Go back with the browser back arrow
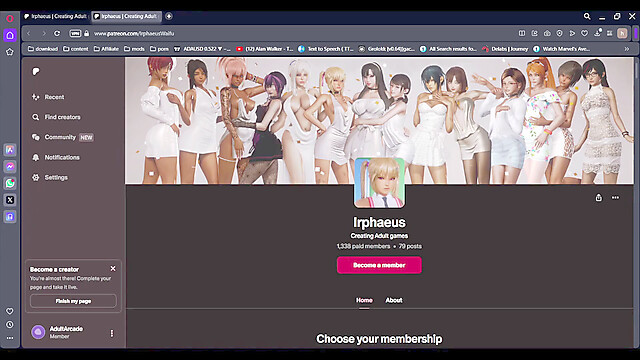This screenshot has width=640, height=360. (x=29, y=33)
